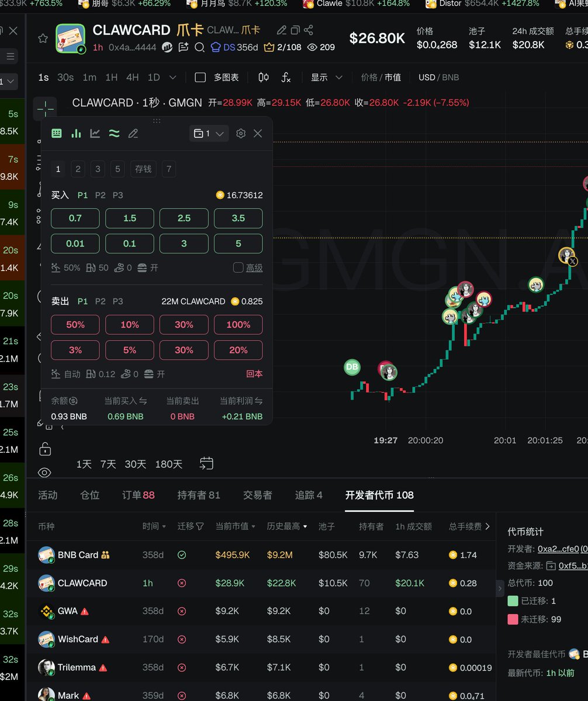Screen dimensions: 588x701
Task: Toggle chart visibility with the left toolbar eye
Action: click(45, 472)
